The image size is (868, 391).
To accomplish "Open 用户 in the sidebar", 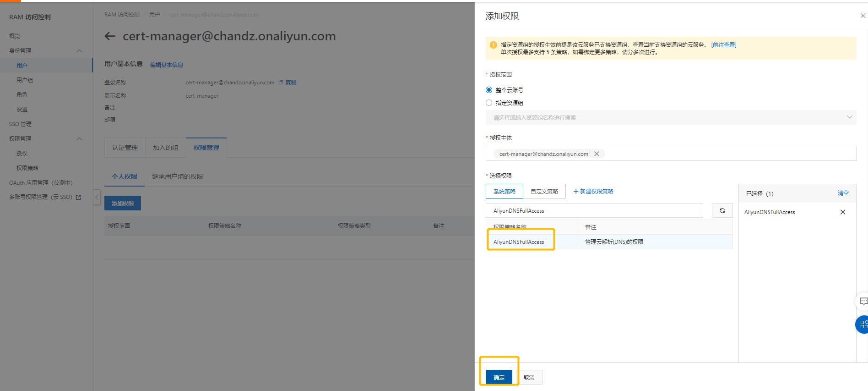I will click(22, 65).
